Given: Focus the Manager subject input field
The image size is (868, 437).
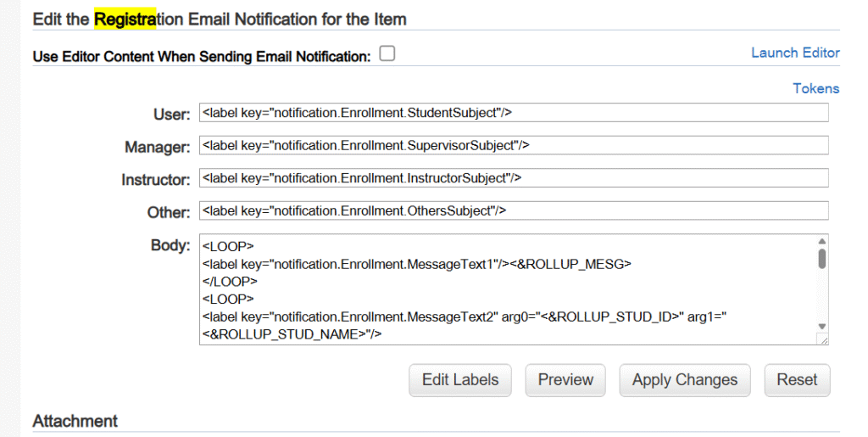Looking at the screenshot, I should pos(513,146).
